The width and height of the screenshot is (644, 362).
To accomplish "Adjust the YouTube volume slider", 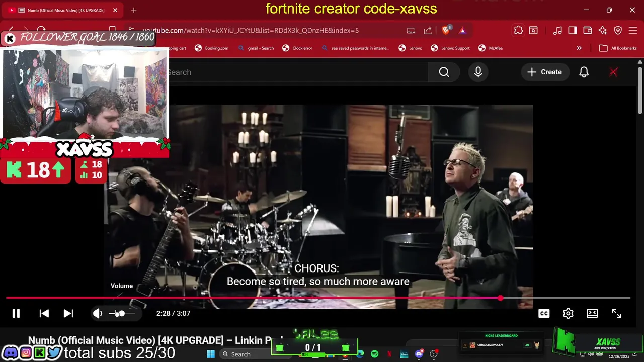I will pyautogui.click(x=122, y=313).
